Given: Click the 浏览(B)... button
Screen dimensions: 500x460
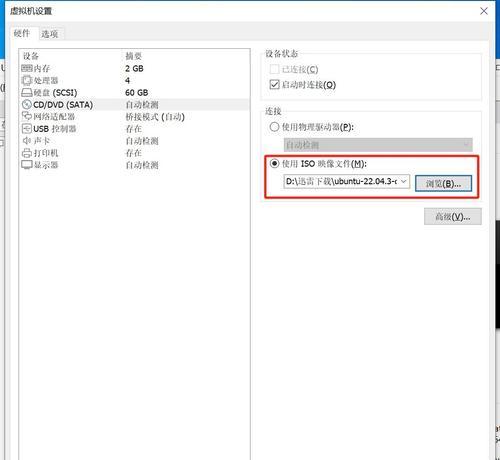Looking at the screenshot, I should click(443, 183).
